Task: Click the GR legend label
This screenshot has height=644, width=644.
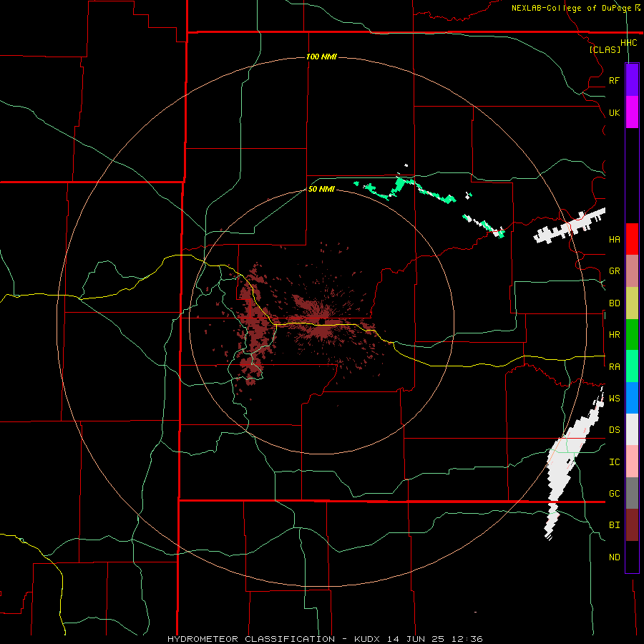Action: tap(614, 271)
